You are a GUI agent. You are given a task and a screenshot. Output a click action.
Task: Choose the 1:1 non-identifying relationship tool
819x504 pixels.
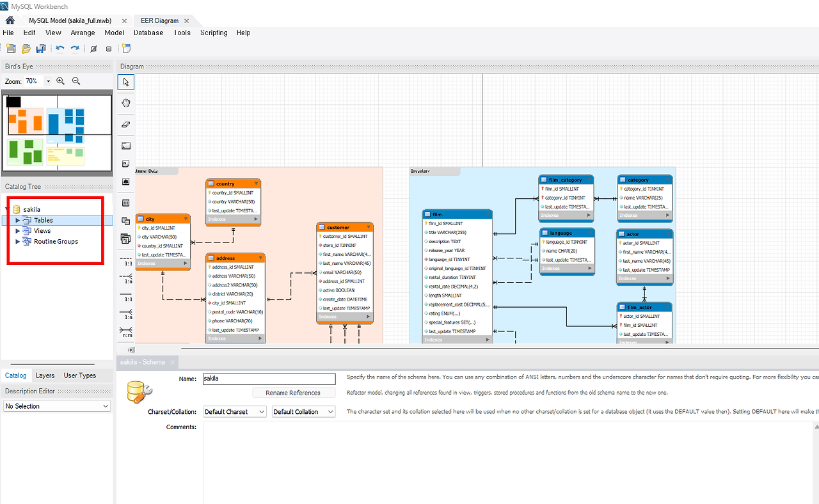coord(126,263)
